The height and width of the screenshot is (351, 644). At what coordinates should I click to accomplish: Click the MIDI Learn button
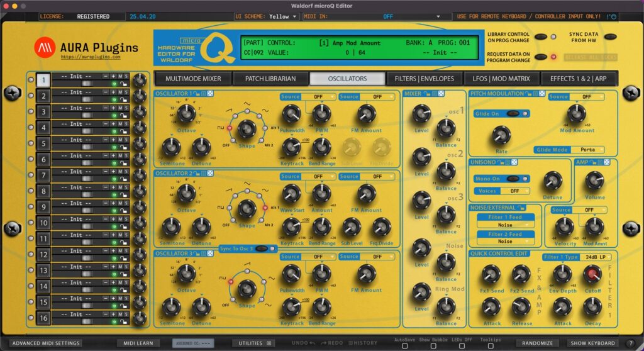[x=138, y=343]
